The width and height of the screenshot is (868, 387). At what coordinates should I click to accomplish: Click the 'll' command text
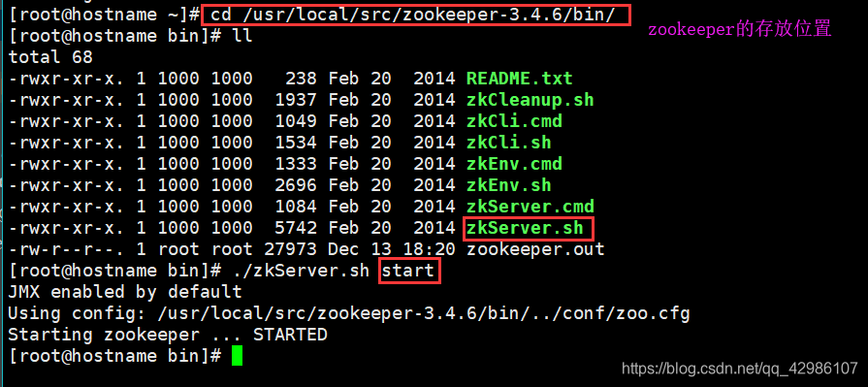241,36
